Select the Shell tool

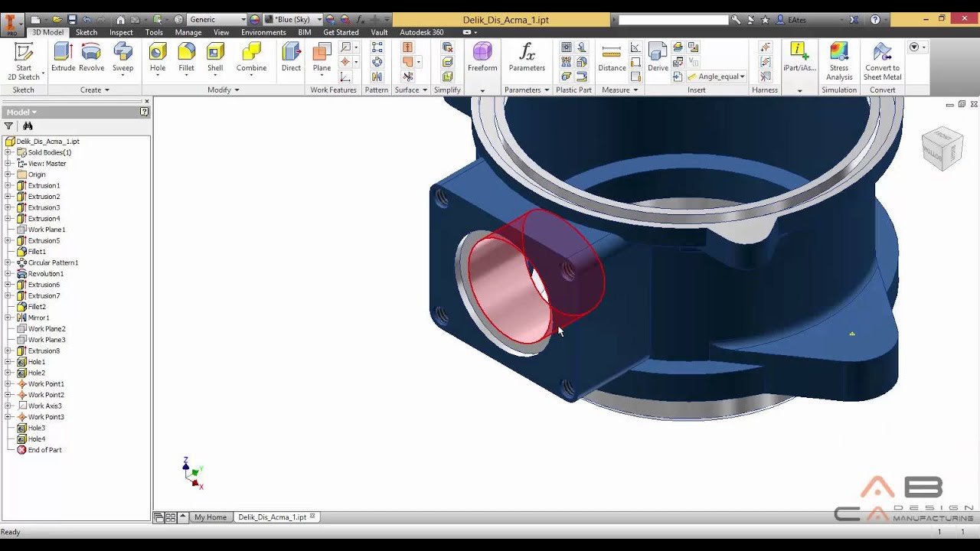click(215, 58)
